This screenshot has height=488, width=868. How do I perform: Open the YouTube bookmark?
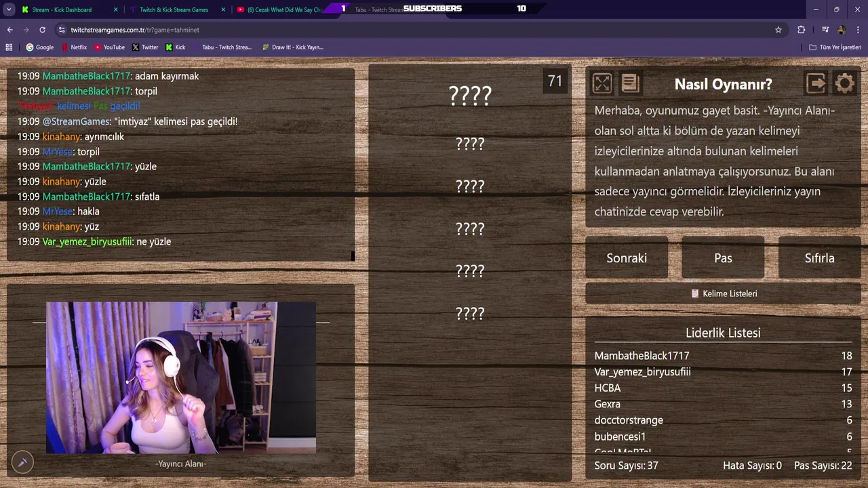point(110,47)
